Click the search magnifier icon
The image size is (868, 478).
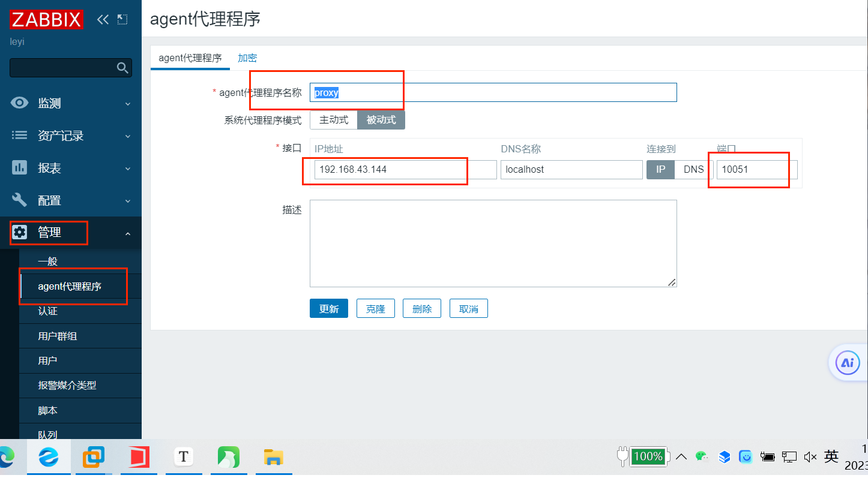pos(122,68)
